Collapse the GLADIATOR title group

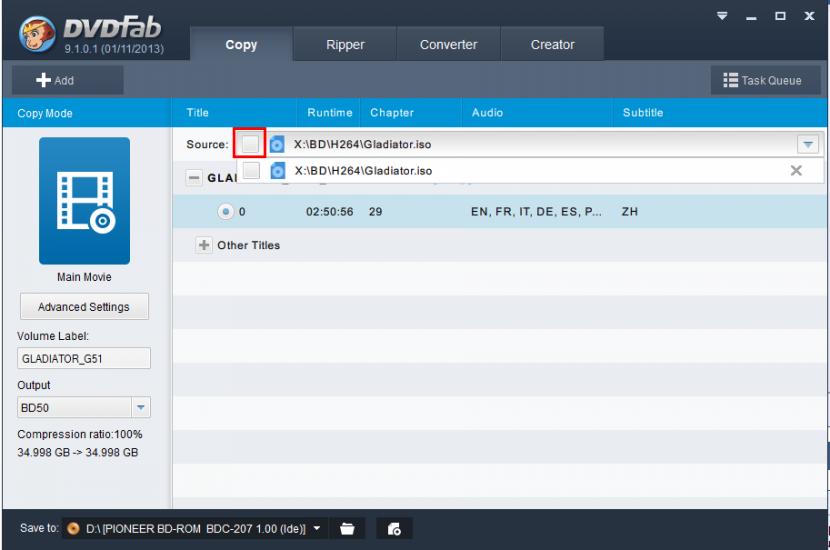click(x=194, y=178)
